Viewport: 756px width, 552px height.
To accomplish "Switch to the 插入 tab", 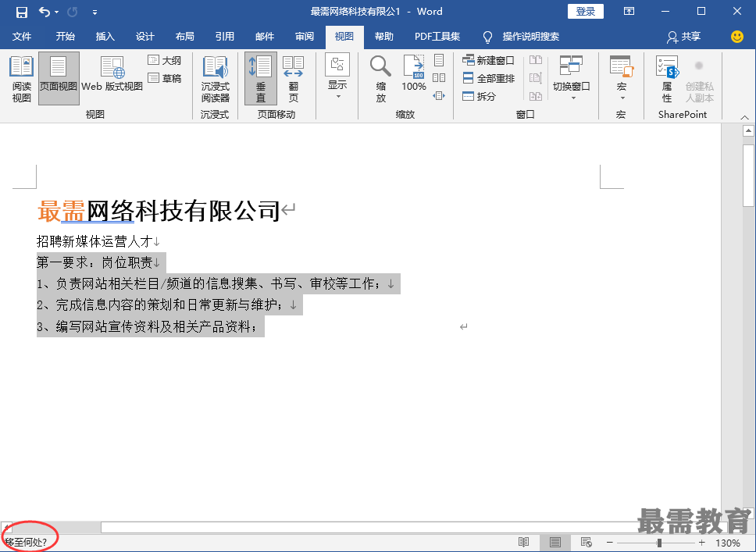I will coord(105,37).
